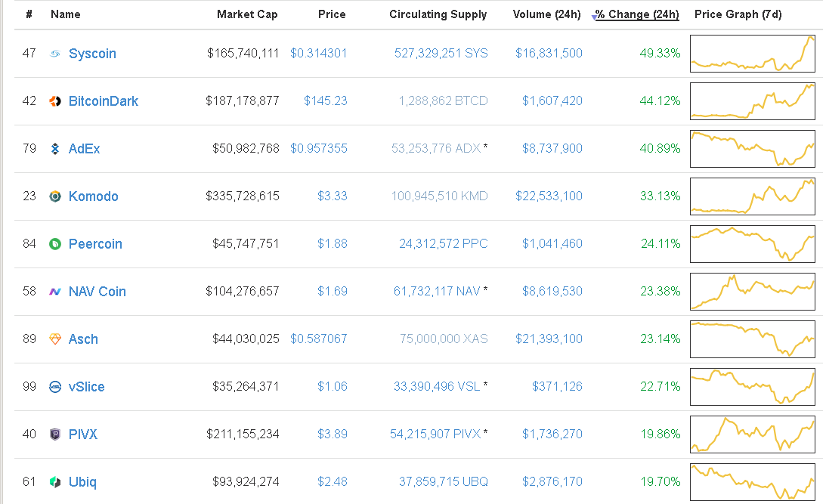
Task: Click supply 37,859,715 UBQ
Action: 444,481
